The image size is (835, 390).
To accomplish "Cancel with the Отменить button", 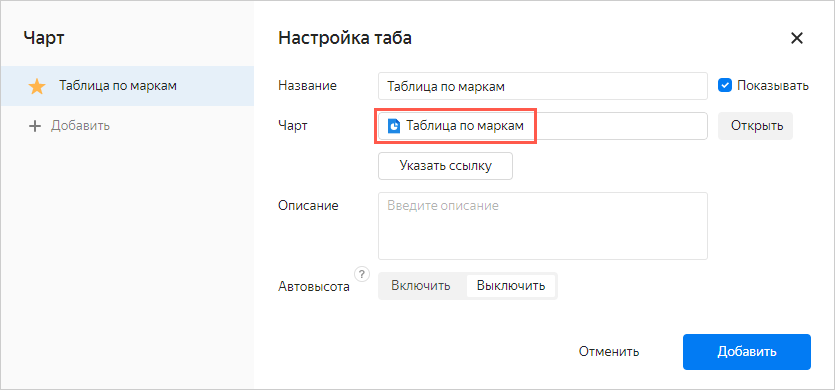I will pos(609,352).
